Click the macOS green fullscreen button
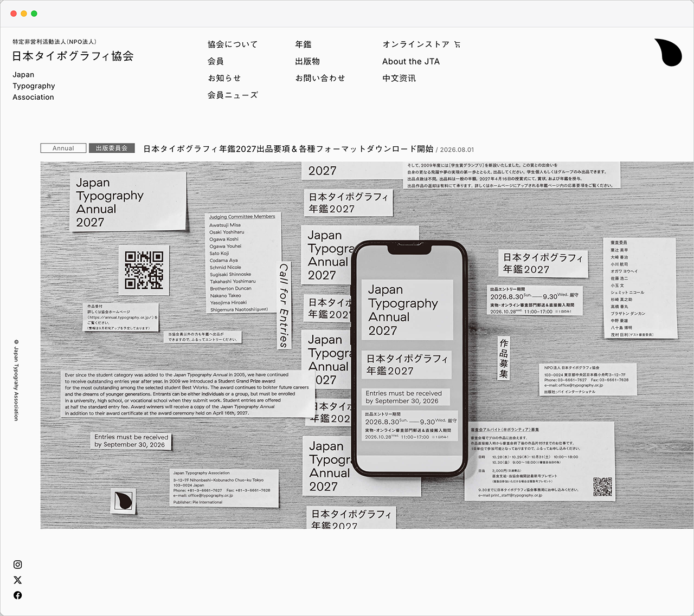The image size is (694, 616). click(34, 14)
